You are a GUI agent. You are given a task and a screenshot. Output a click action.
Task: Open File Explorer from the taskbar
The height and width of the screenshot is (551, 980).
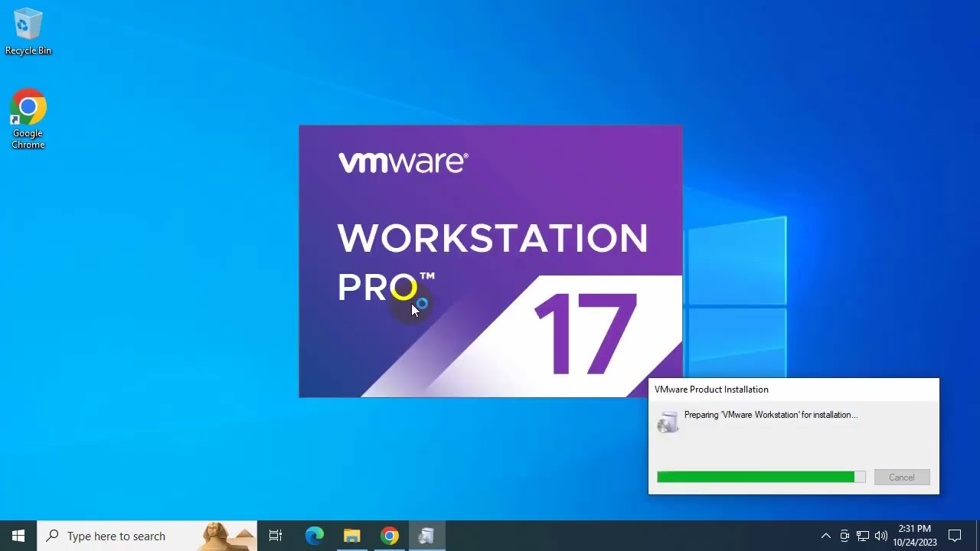(x=352, y=536)
